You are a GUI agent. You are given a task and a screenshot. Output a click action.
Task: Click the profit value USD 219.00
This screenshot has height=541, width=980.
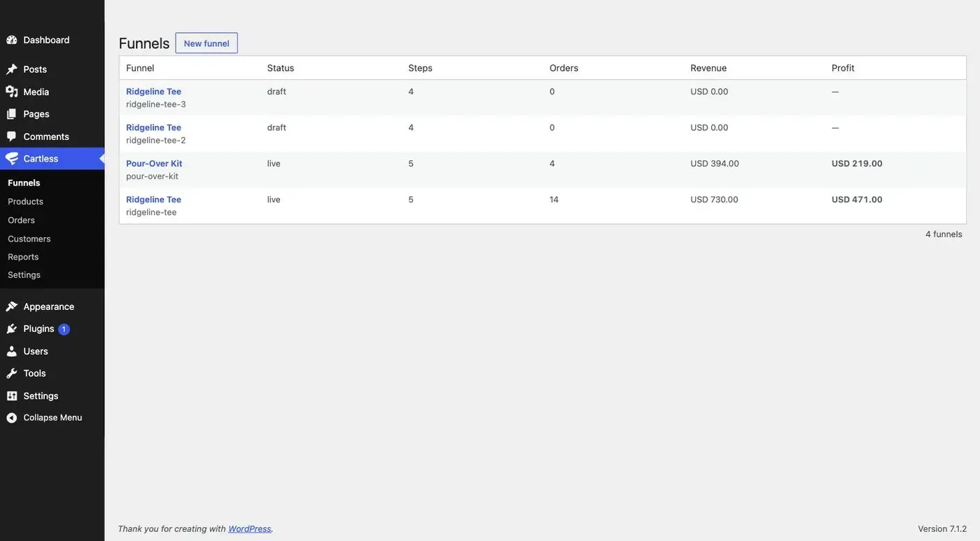coord(857,164)
